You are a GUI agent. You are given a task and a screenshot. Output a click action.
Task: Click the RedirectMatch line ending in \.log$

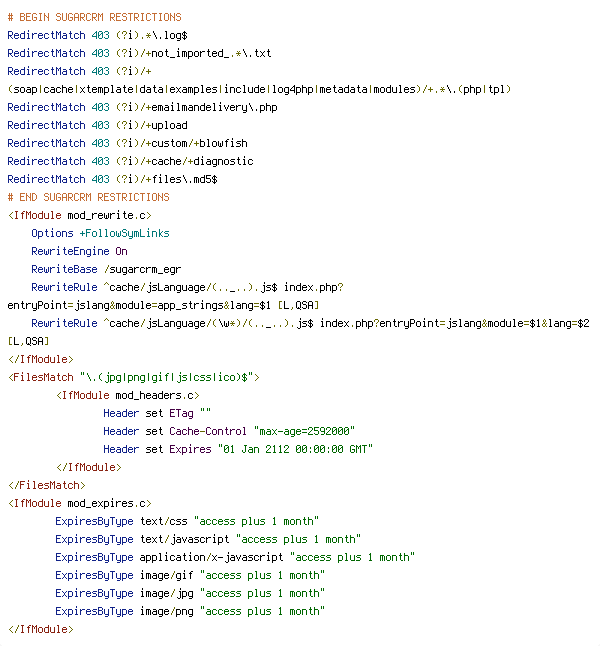coord(97,35)
